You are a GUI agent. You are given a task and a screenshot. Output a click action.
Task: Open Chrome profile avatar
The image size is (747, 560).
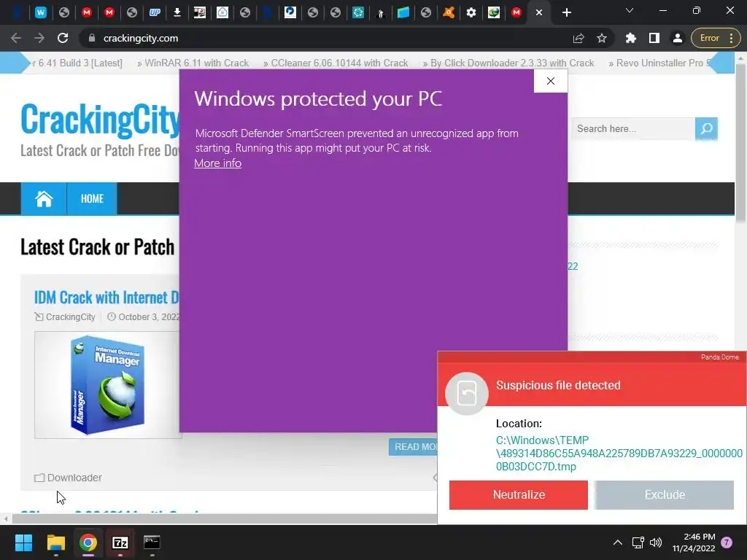point(678,38)
